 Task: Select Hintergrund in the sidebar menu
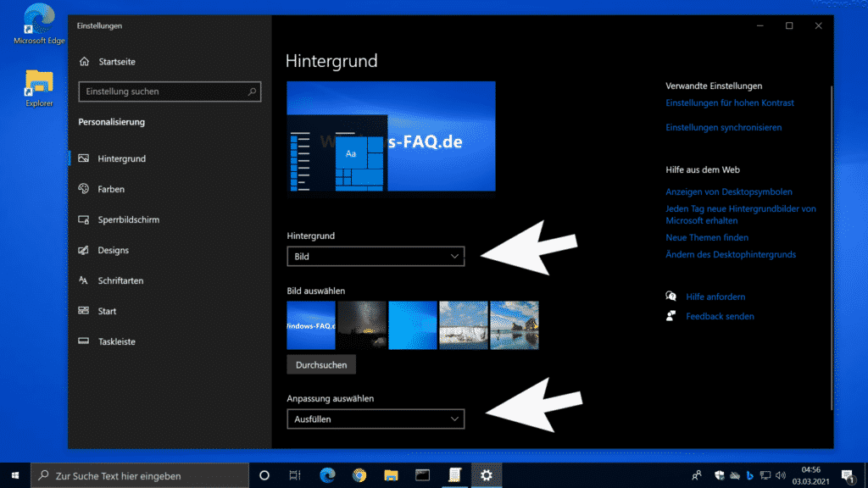(122, 158)
